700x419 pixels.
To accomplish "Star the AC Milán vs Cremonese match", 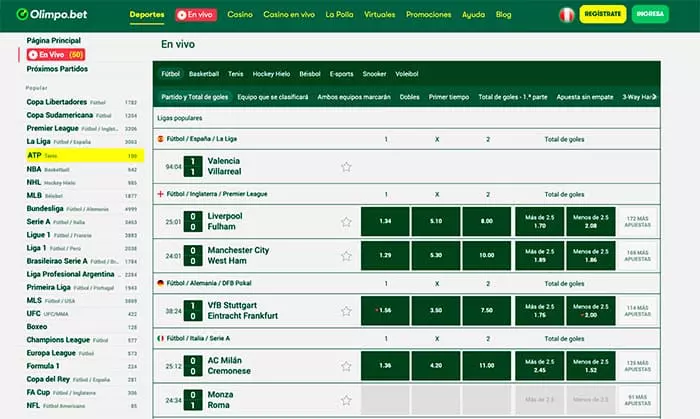I will [x=346, y=365].
